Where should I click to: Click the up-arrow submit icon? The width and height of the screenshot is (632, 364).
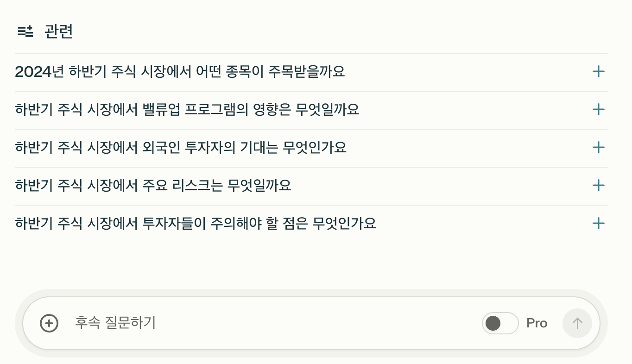(x=577, y=323)
